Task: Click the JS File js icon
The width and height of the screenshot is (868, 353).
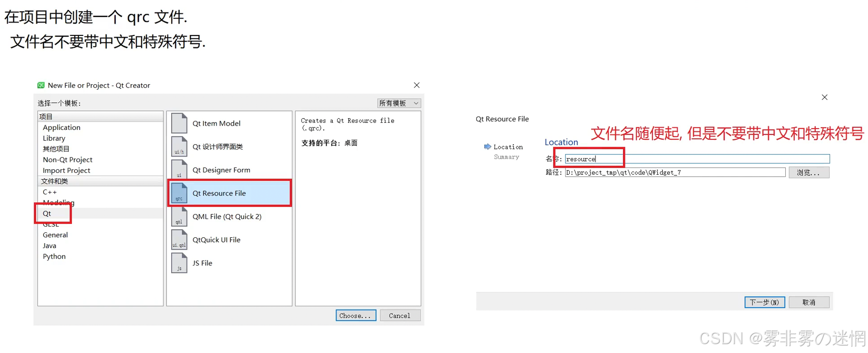Action: coord(179,263)
